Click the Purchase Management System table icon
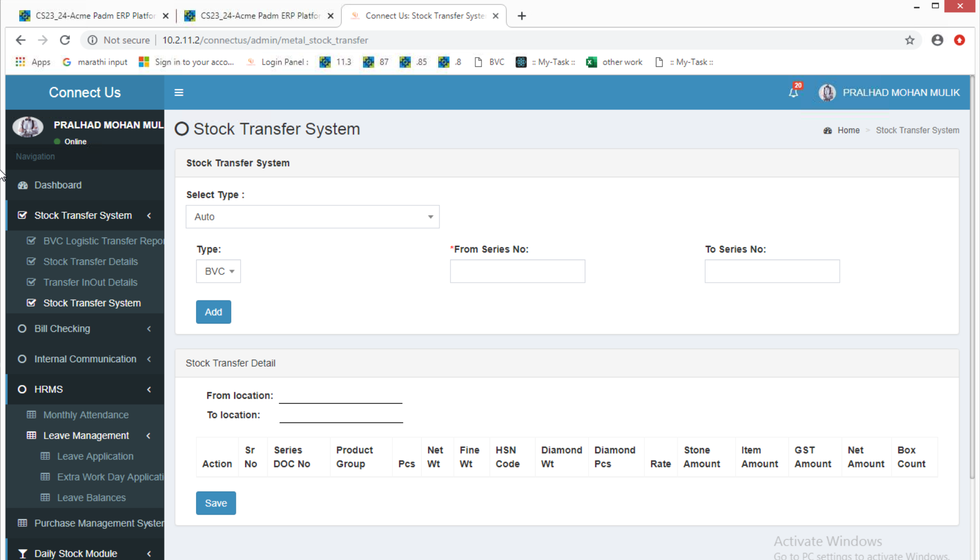Viewport: 980px width, 560px height. point(22,522)
